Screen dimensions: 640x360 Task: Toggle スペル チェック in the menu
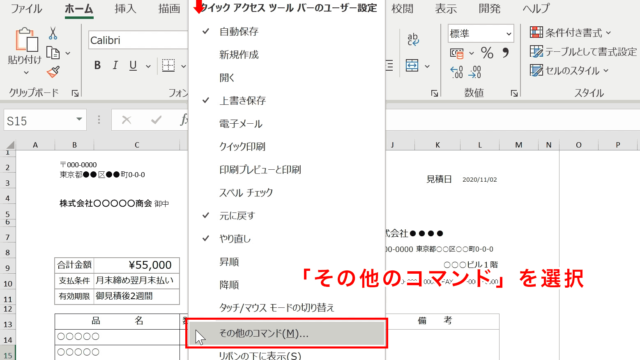tap(287, 193)
